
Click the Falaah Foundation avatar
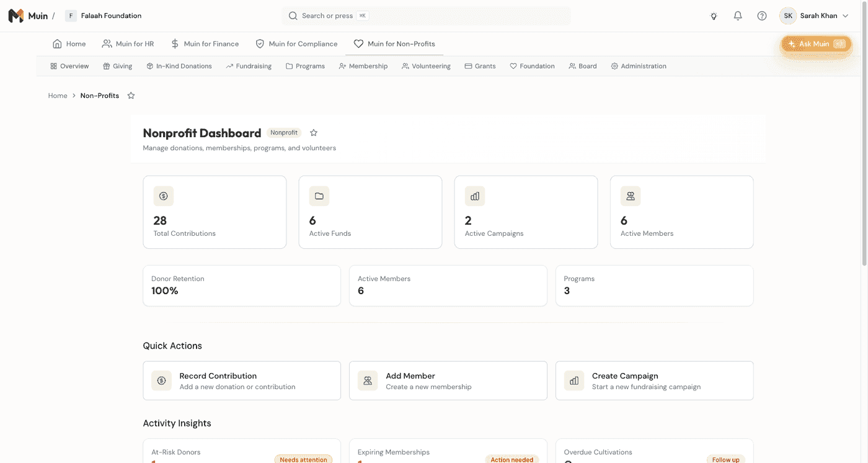coord(70,15)
